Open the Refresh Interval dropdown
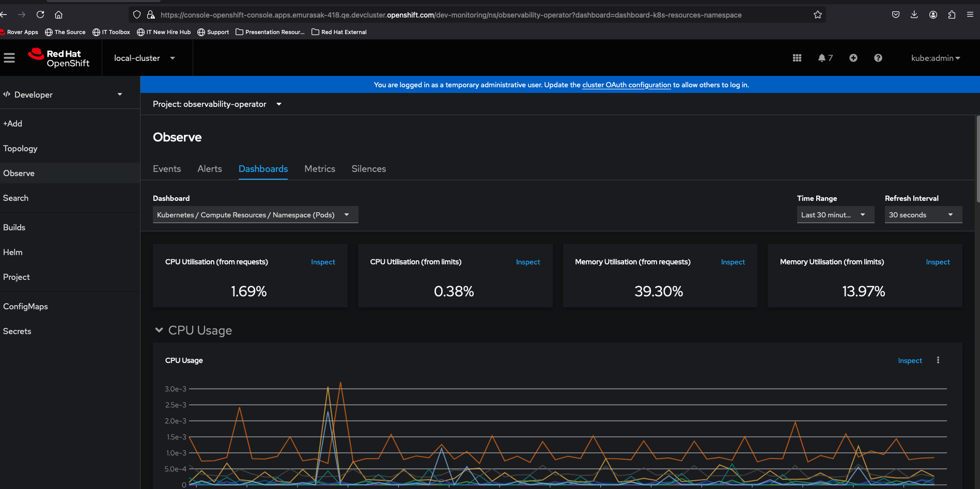Image resolution: width=980 pixels, height=489 pixels. pyautogui.click(x=923, y=215)
